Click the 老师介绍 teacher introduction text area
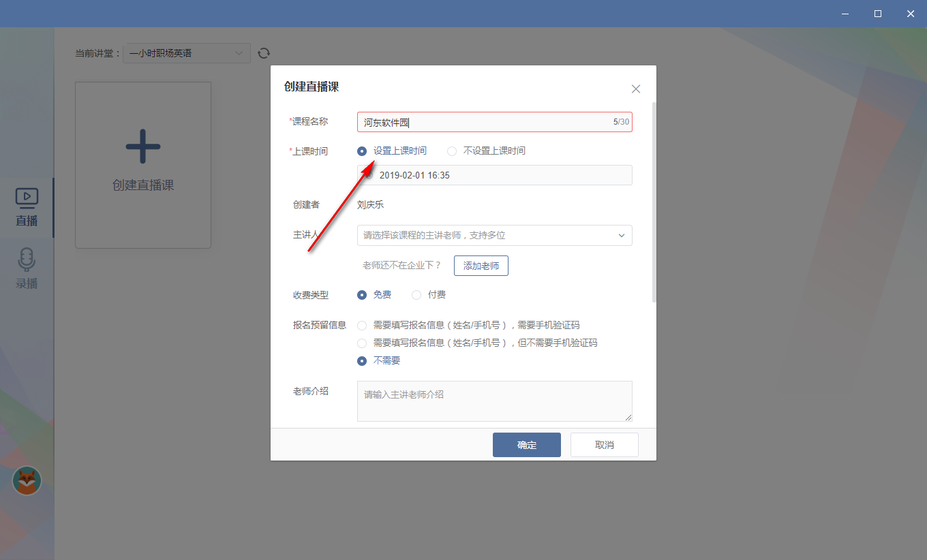 coord(494,401)
